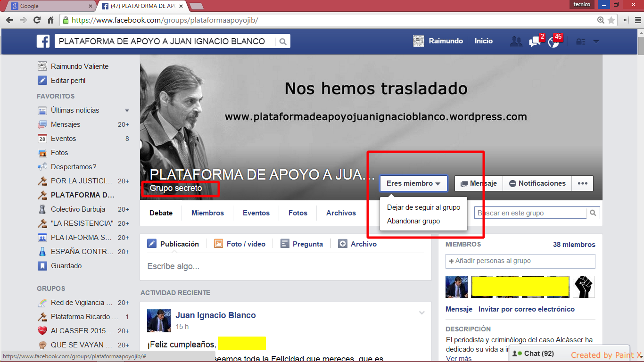Bookmark page with the star icon
Viewport: 644px width, 362px height.
pyautogui.click(x=611, y=20)
